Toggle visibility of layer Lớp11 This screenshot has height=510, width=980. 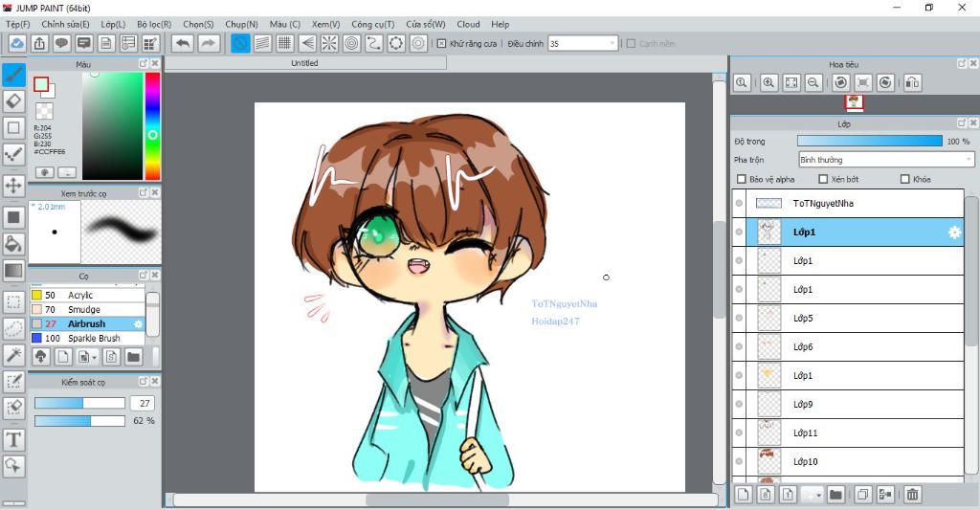click(740, 432)
